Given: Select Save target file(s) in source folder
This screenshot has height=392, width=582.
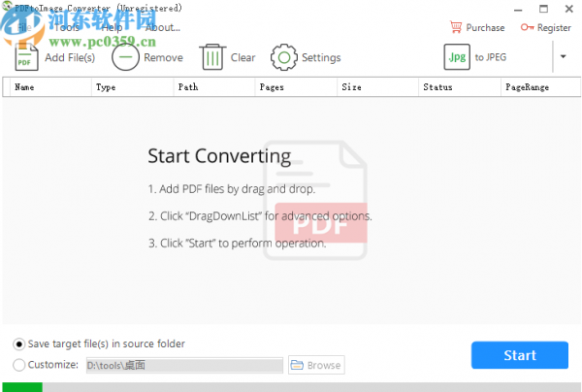Looking at the screenshot, I should 19,344.
